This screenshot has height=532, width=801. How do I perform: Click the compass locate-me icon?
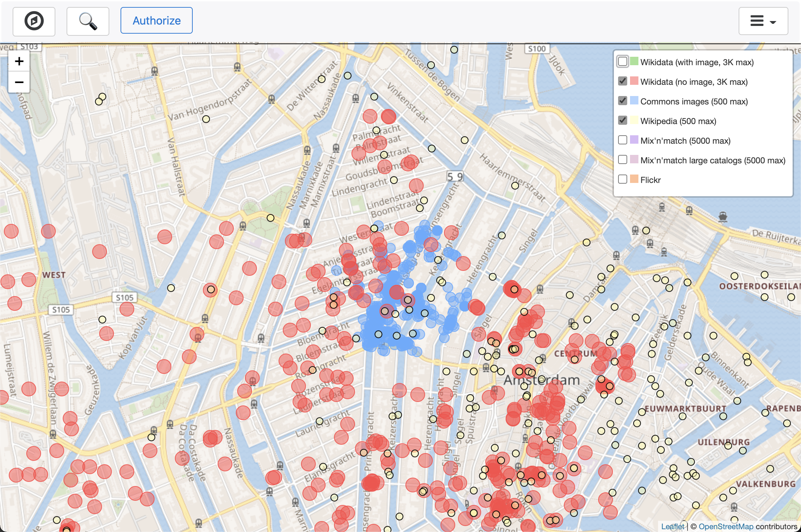[34, 21]
